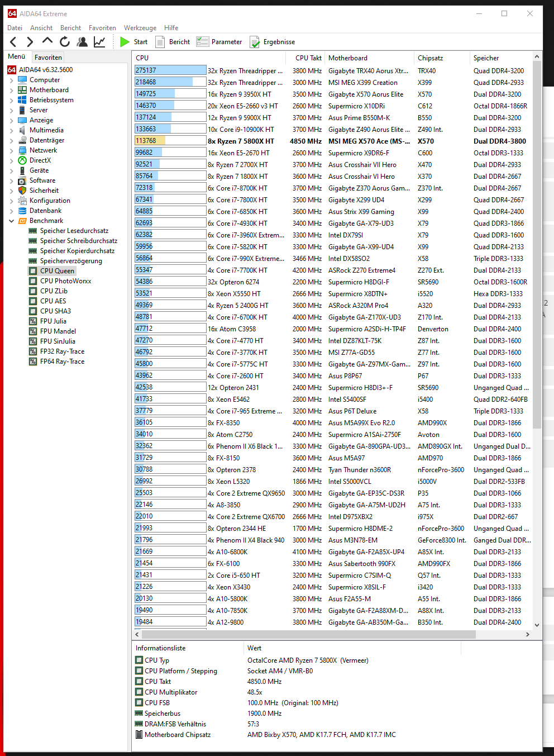Click the Start button label
Viewport: 554px width, 756px height.
[141, 42]
